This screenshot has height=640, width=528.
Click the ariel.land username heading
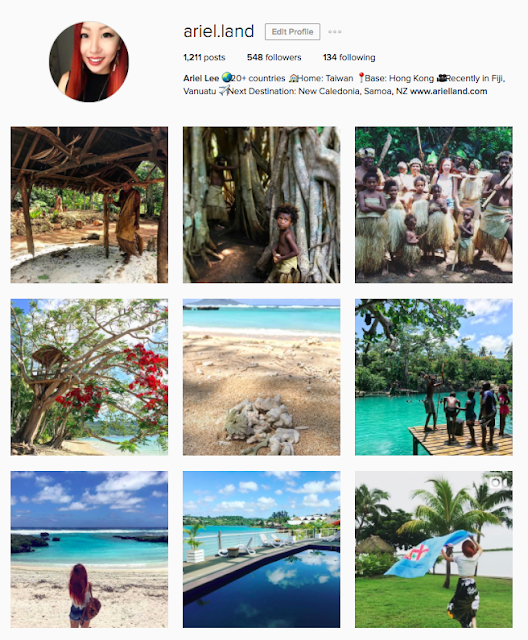pos(219,31)
